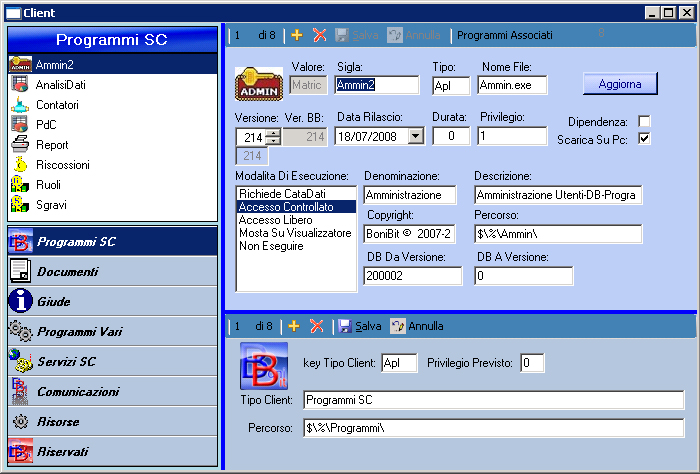Select the Ammin2 admin key icon in list
700x474 pixels.
tap(20, 64)
